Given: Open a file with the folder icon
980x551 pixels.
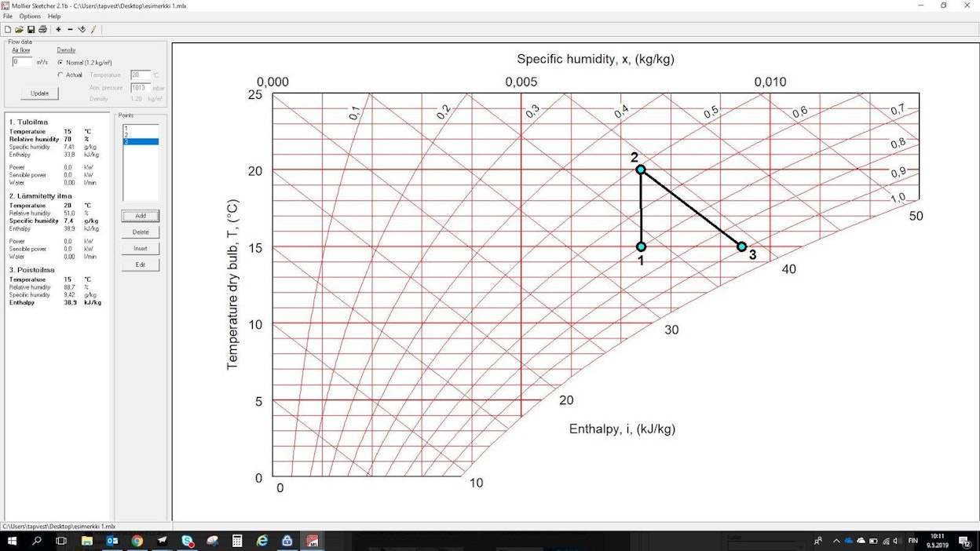Looking at the screenshot, I should click(x=20, y=29).
